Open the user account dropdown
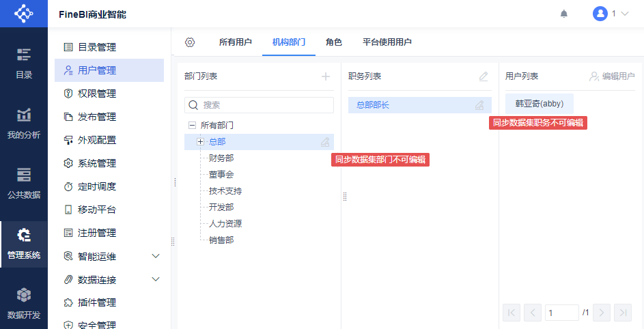 [611, 14]
